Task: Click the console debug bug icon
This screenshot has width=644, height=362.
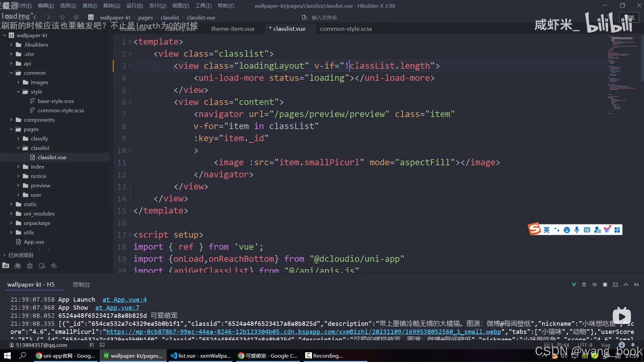Action: [584, 285]
